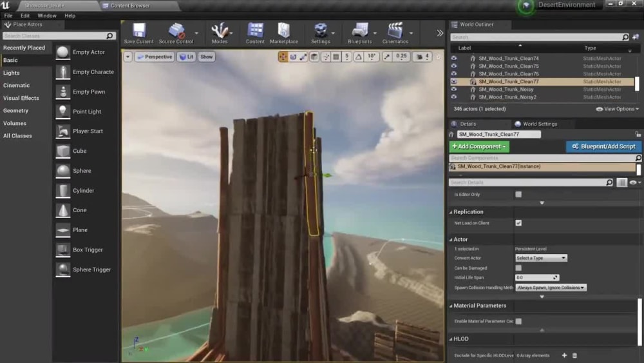This screenshot has height=363, width=644.
Task: Expand toolbar overflow double chevron
Action: (440, 33)
